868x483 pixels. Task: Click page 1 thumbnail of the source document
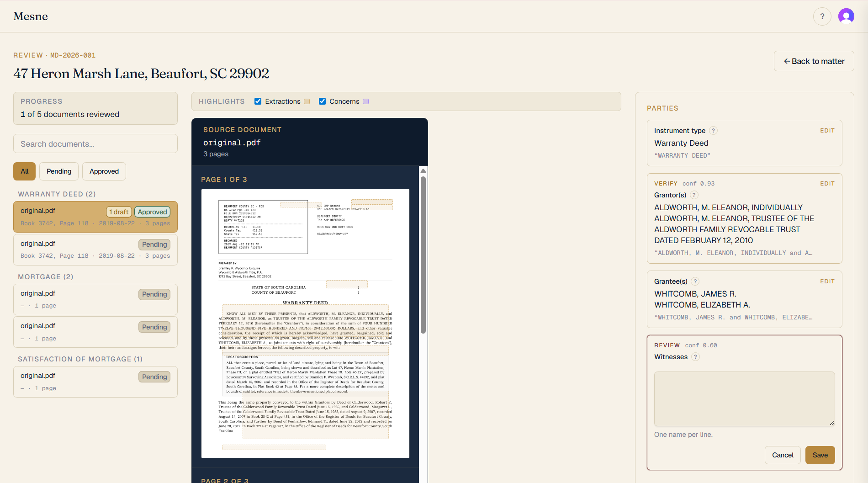305,324
